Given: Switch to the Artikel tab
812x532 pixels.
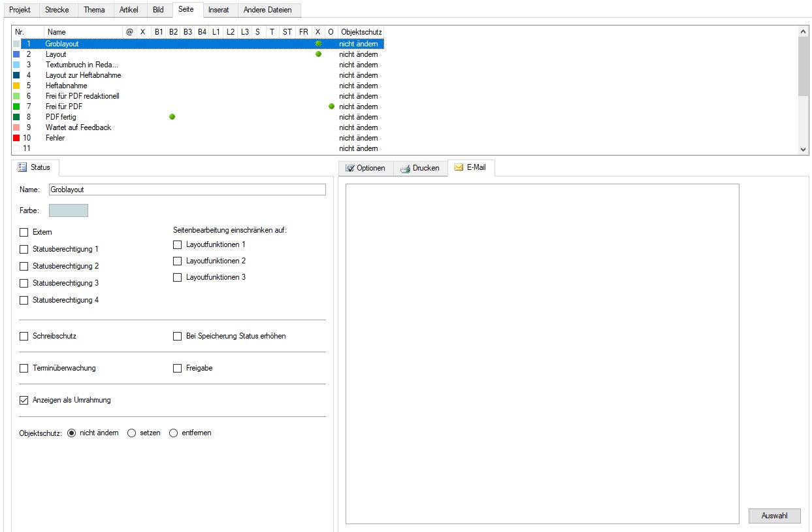Looking at the screenshot, I should pos(129,10).
